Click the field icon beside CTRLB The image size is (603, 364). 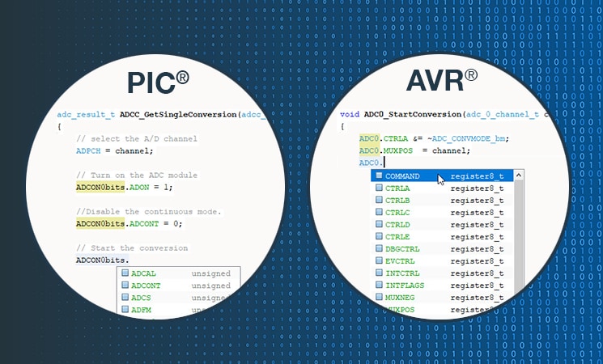(x=378, y=201)
